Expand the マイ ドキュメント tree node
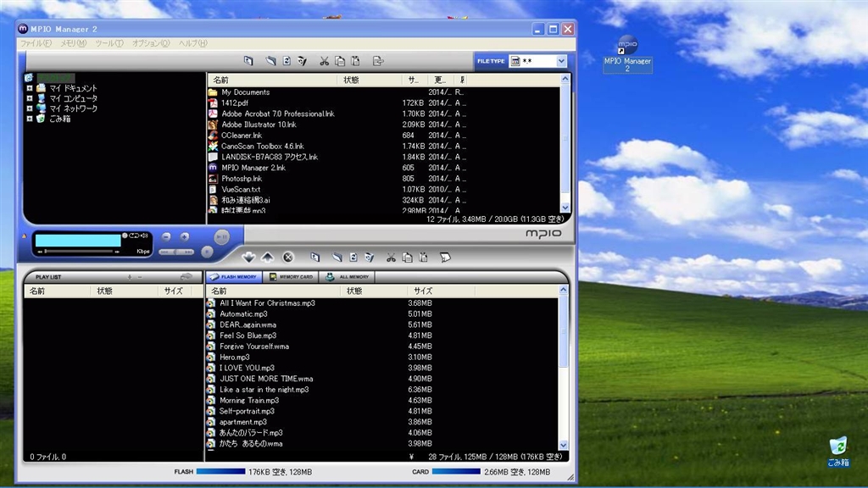This screenshot has height=488, width=868. pos(30,88)
